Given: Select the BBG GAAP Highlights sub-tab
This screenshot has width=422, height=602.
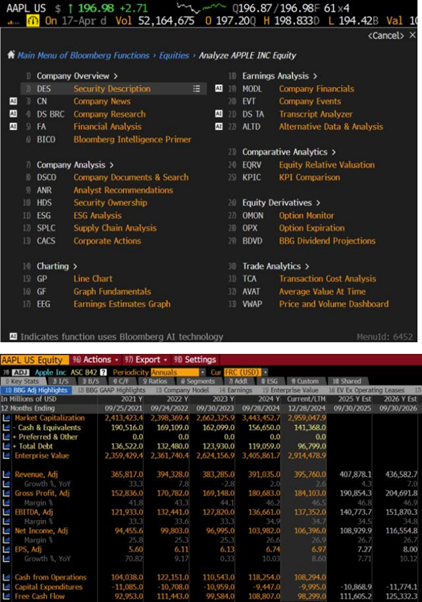Looking at the screenshot, I should point(112,390).
